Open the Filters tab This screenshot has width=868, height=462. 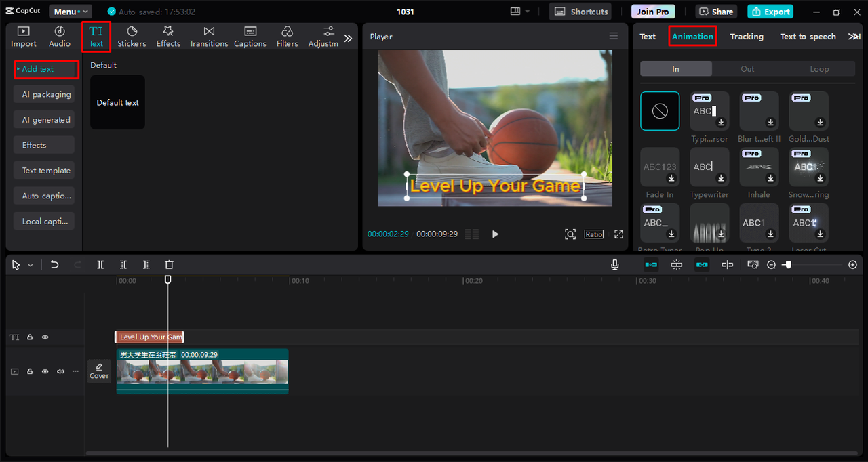click(287, 37)
